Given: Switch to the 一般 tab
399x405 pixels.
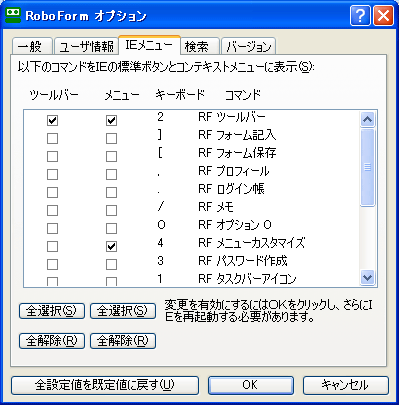Looking at the screenshot, I should coord(32,46).
